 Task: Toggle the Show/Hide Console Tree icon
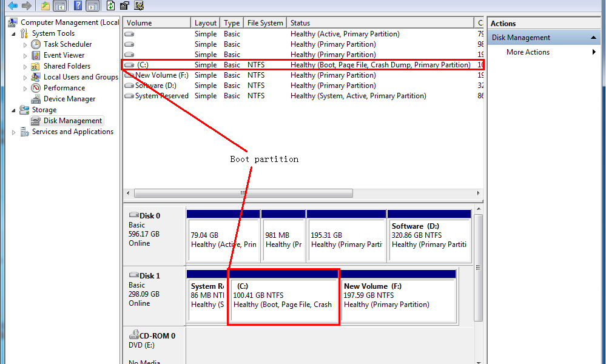59,5
